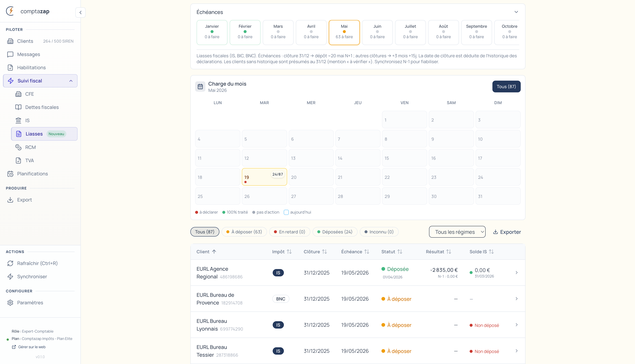This screenshot has width=635, height=364.
Task: Open the IS bank icon item
Action: 18,120
